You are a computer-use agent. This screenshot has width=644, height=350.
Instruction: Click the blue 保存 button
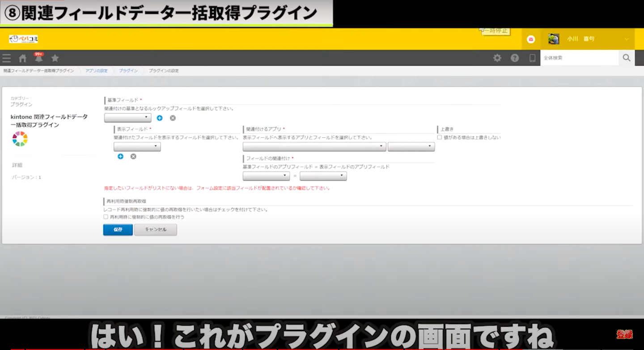click(x=118, y=229)
